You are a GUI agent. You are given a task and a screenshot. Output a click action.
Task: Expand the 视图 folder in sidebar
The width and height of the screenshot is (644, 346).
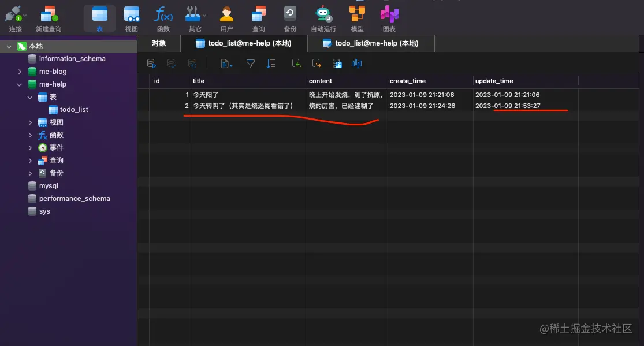30,122
